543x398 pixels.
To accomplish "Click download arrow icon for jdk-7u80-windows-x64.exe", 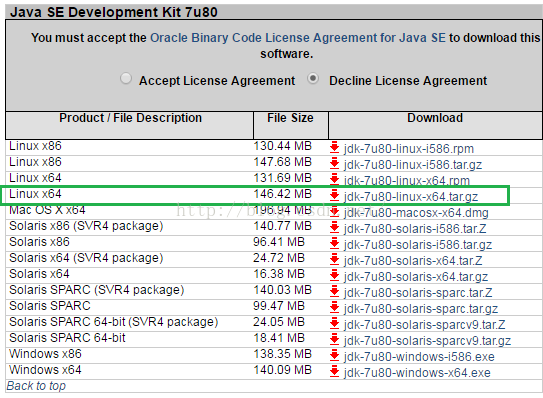I will [334, 372].
